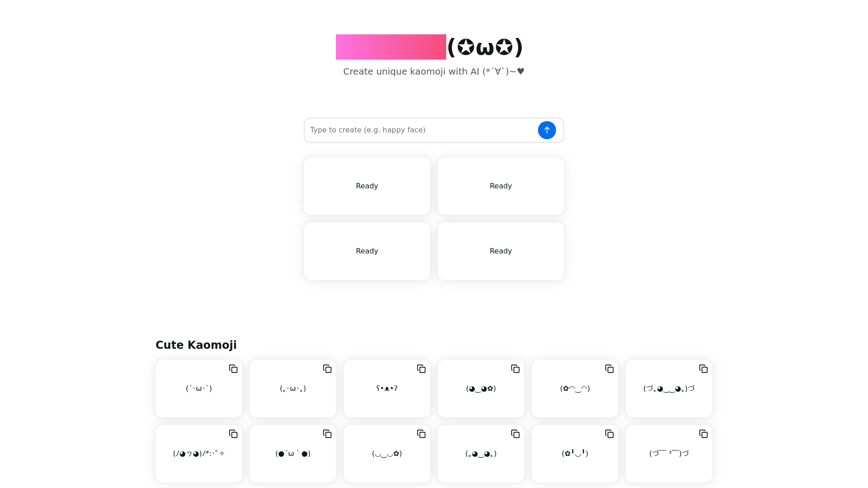Click the top-left Ready card
868x488 pixels.
pos(367,185)
